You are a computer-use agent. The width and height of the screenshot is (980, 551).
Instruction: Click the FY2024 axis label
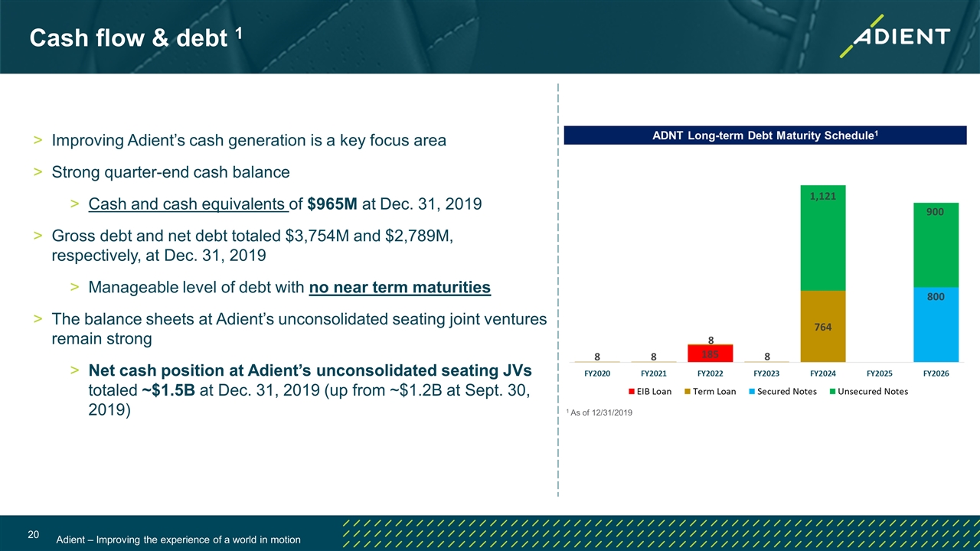point(823,373)
